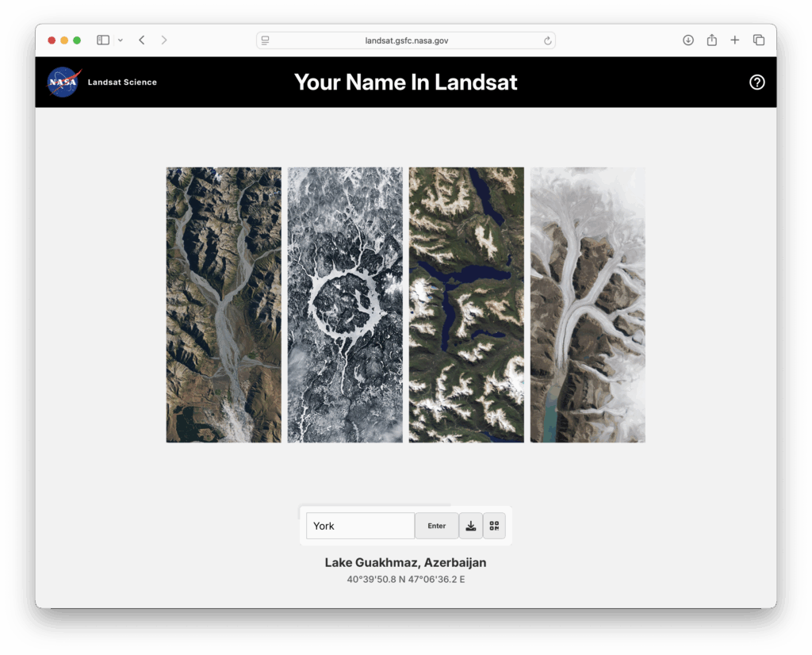
Task: Select the letter Y satellite image
Action: [224, 305]
